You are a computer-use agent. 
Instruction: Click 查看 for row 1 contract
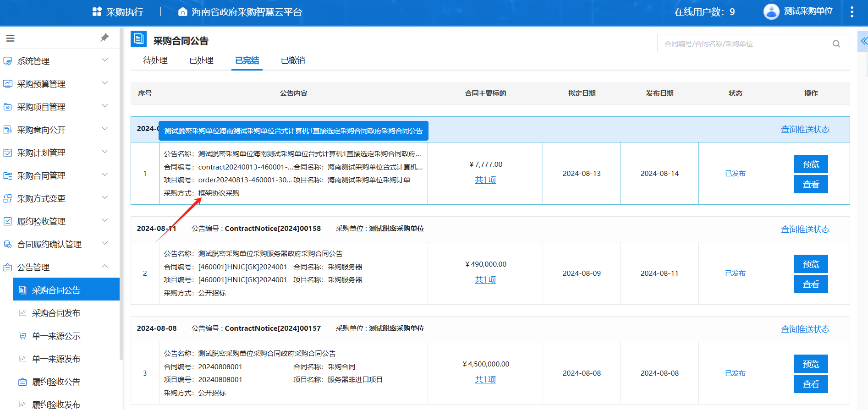[x=811, y=184]
